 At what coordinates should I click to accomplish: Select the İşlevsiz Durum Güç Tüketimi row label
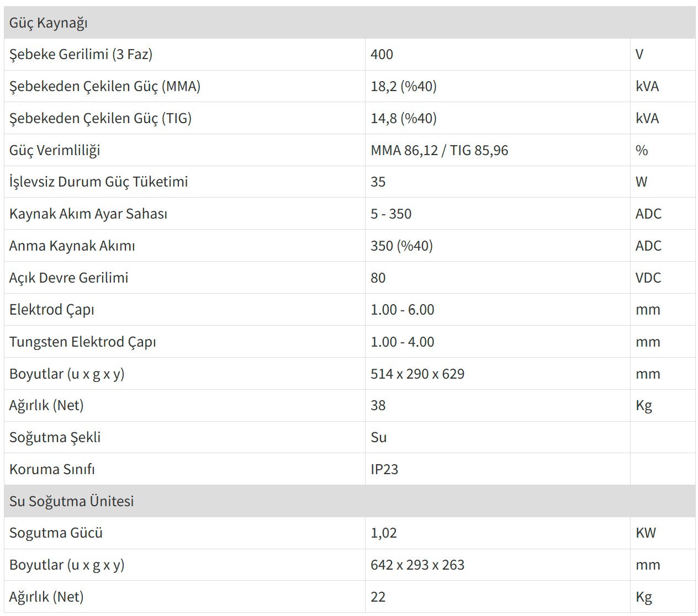(x=98, y=182)
